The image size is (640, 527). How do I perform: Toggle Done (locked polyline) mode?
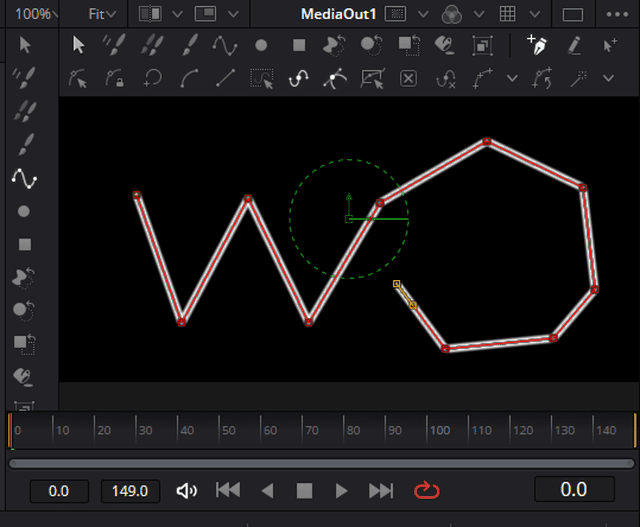[114, 78]
